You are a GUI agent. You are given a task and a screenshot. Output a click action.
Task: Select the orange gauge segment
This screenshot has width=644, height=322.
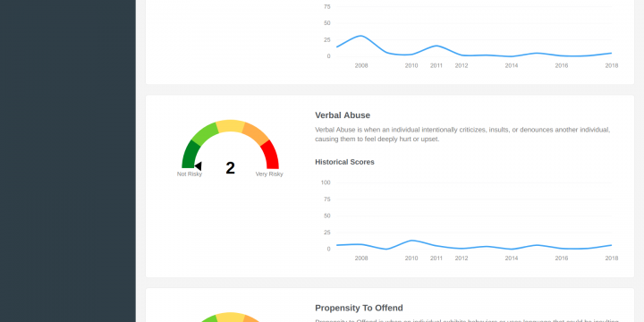[x=256, y=133]
